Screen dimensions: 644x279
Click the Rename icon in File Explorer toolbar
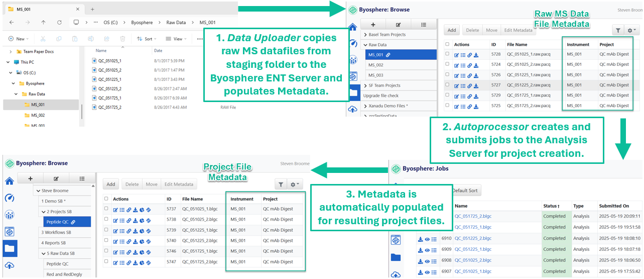(91, 39)
